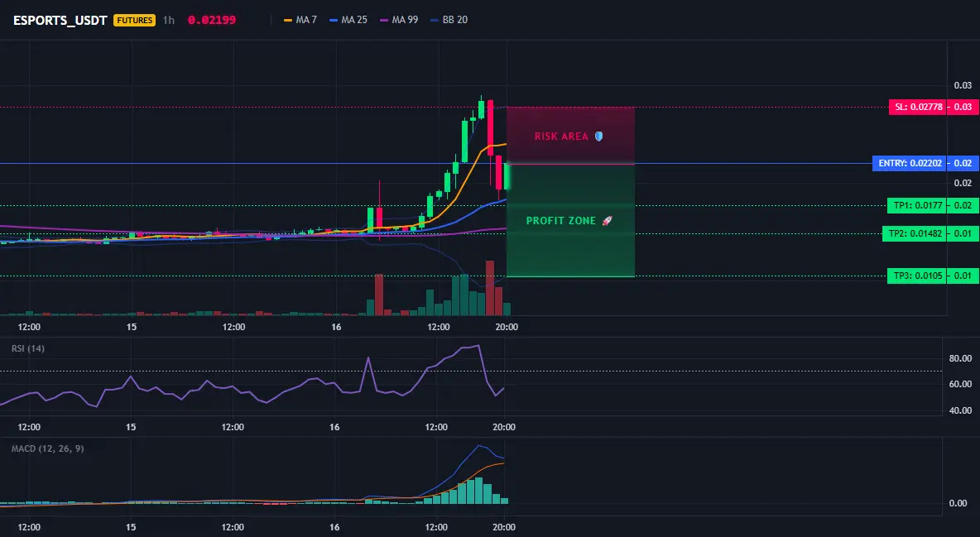Click the 20:00 time label on MACD panel
This screenshot has height=537, width=980.
[504, 527]
